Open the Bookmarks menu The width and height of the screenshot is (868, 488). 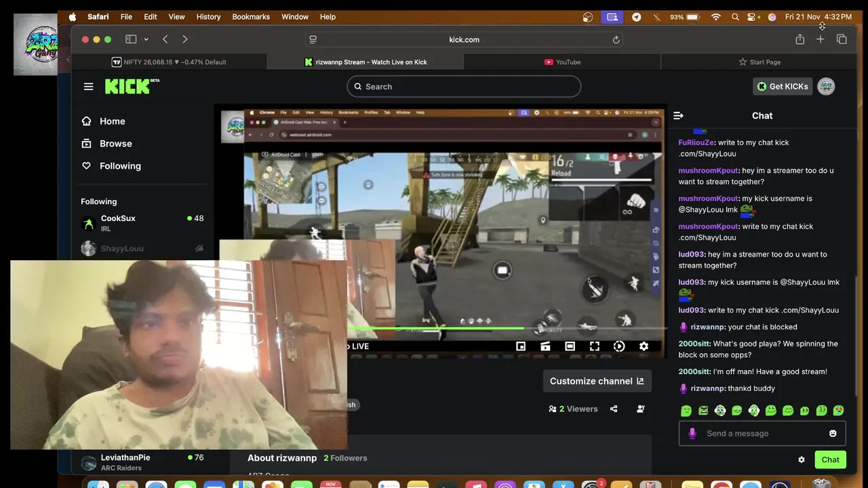pos(251,17)
